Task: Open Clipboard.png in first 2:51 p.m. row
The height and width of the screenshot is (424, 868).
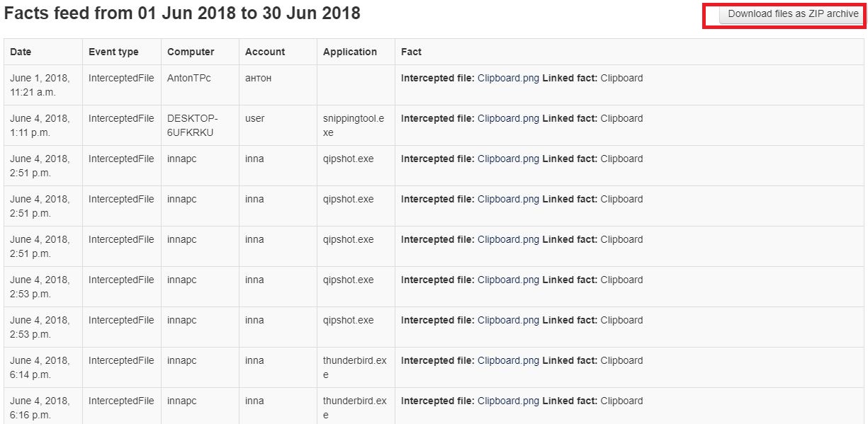Action: tap(508, 159)
